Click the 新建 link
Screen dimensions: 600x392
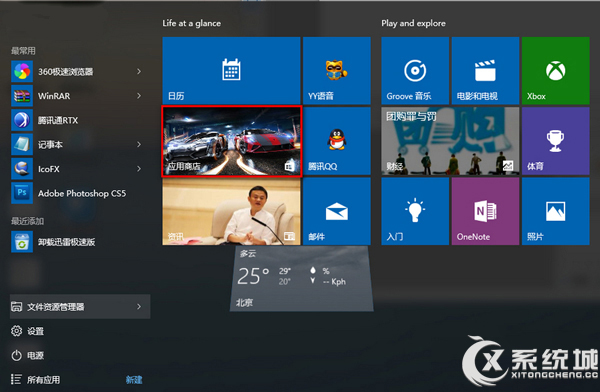tap(134, 380)
